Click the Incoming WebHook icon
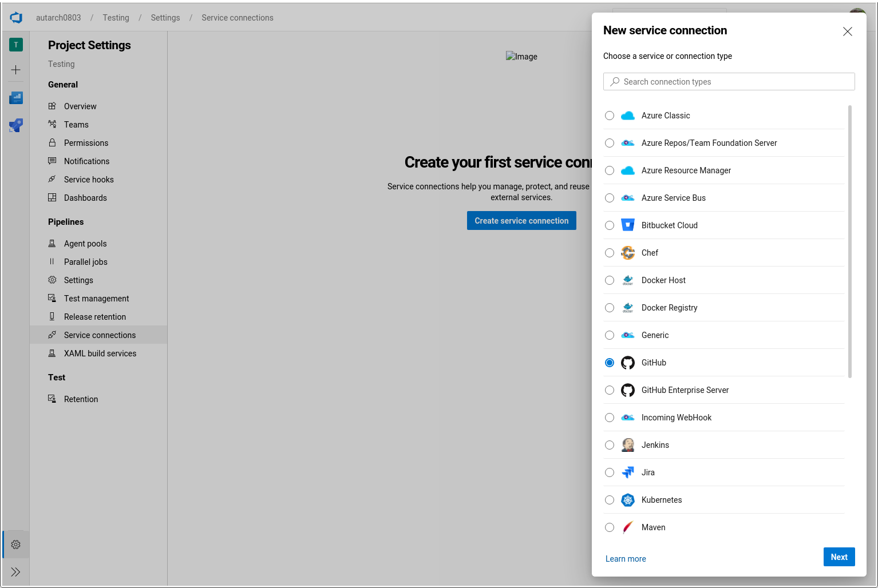The width and height of the screenshot is (878, 588). click(628, 418)
